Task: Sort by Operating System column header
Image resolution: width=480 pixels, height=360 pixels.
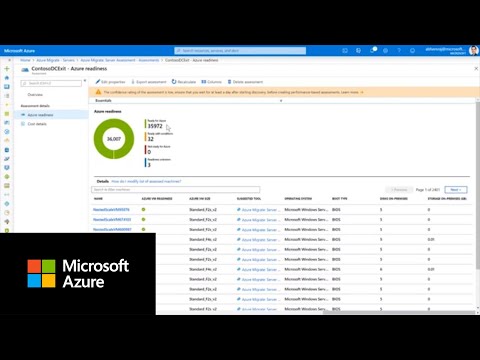Action: [298, 199]
